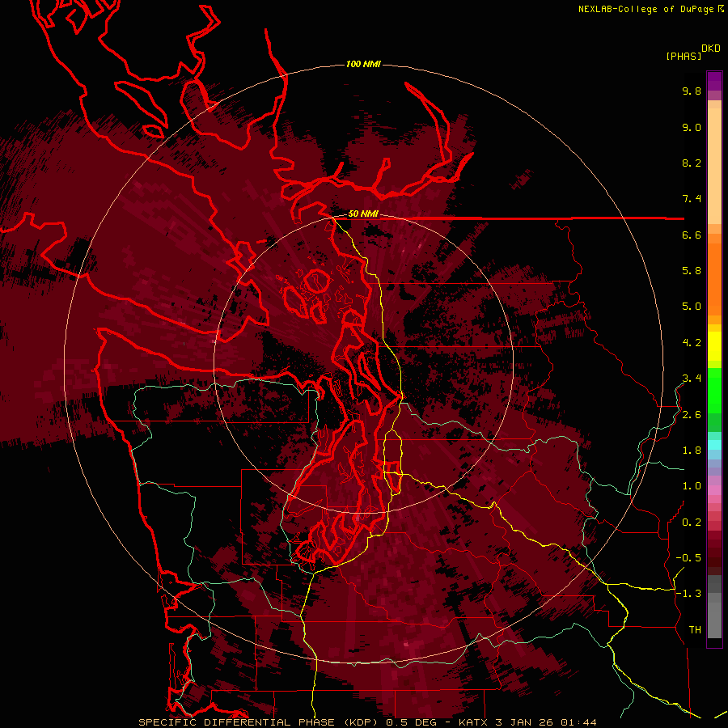Click the 3 JAN 26 date in the caption
The width and height of the screenshot is (728, 728).
click(x=523, y=722)
